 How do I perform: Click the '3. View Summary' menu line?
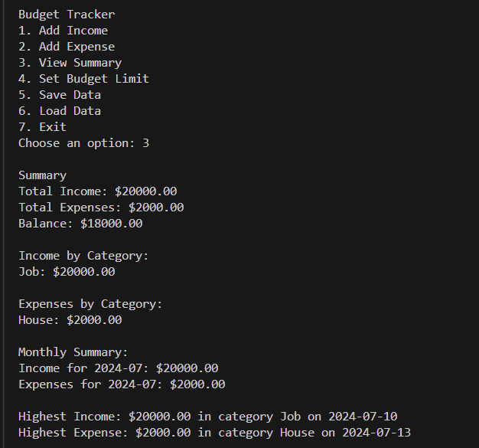70,63
